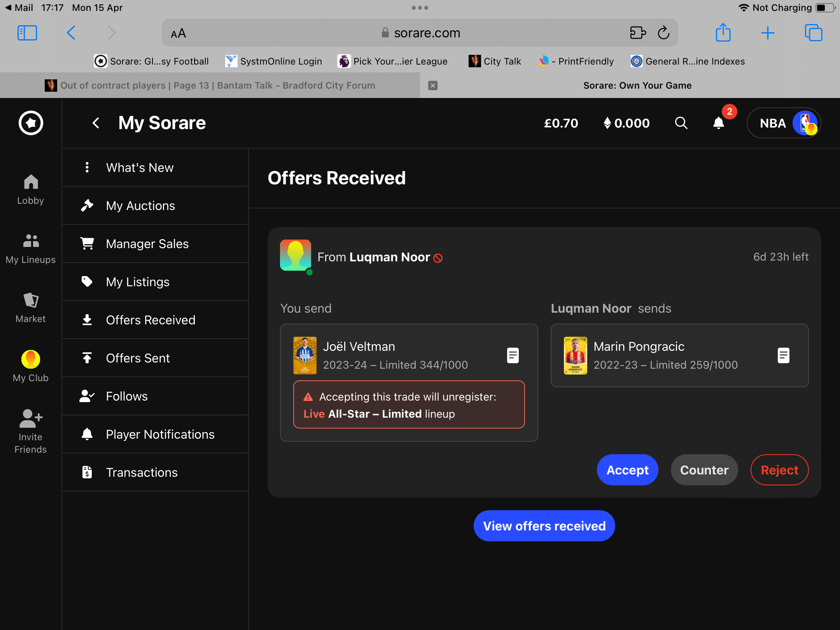Click the sorare.com address bar
This screenshot has height=630, width=840.
click(x=420, y=33)
